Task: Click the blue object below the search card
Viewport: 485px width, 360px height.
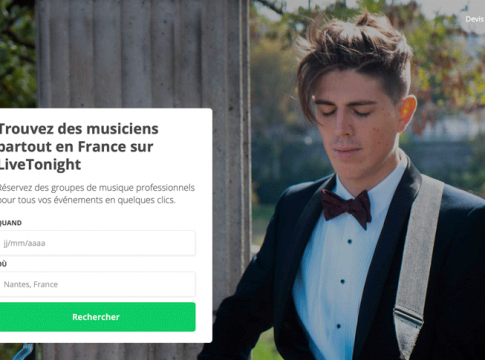Action: pyautogui.click(x=26, y=352)
